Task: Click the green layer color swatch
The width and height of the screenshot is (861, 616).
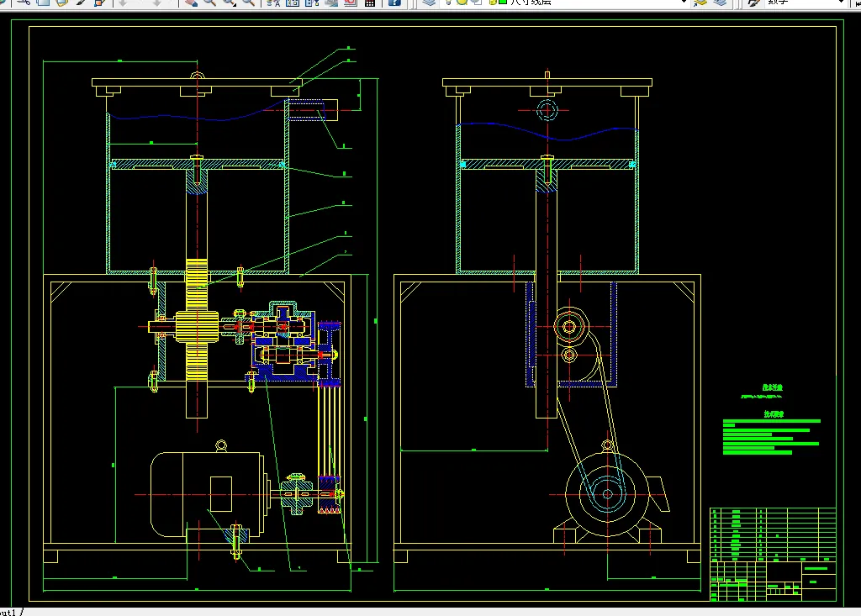Action: click(x=502, y=3)
